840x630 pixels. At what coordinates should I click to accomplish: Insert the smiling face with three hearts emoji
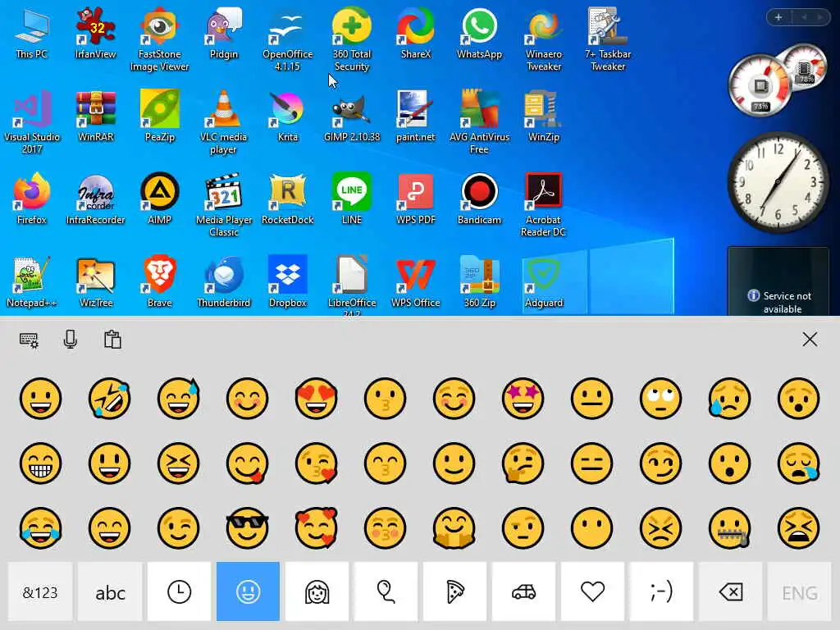tap(316, 528)
